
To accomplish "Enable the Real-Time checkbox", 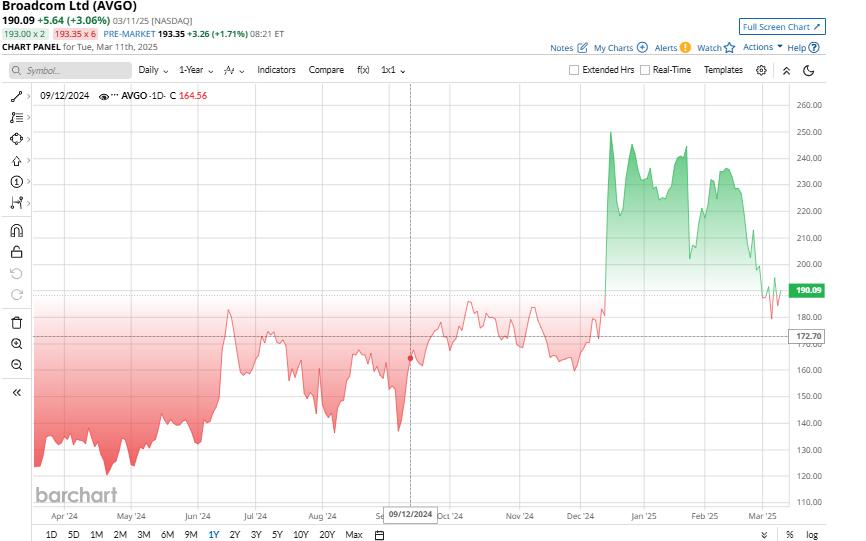I will pyautogui.click(x=645, y=70).
